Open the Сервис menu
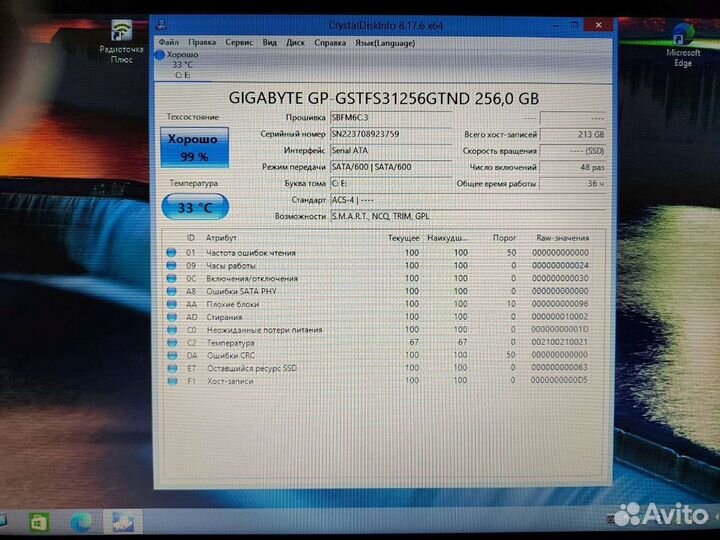The height and width of the screenshot is (540, 720). pos(239,42)
